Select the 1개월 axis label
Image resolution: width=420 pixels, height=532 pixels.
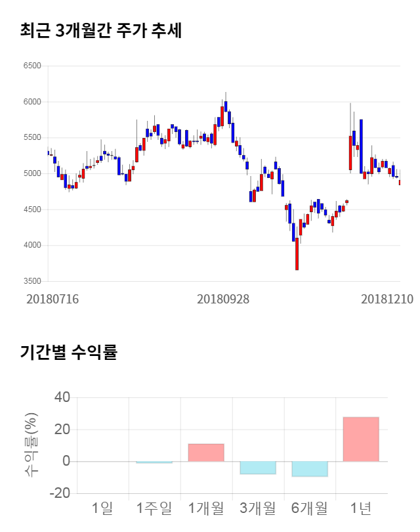[x=206, y=508]
